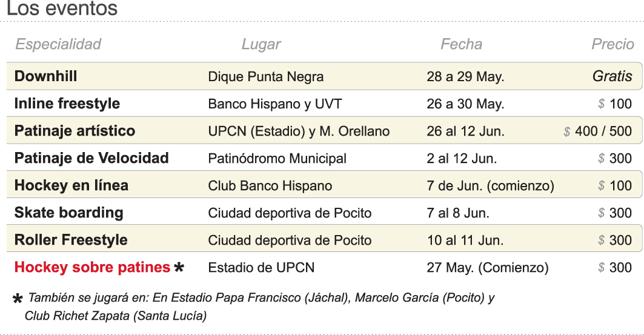Click Hockey en línea event name
644x335 pixels.
coord(71,185)
